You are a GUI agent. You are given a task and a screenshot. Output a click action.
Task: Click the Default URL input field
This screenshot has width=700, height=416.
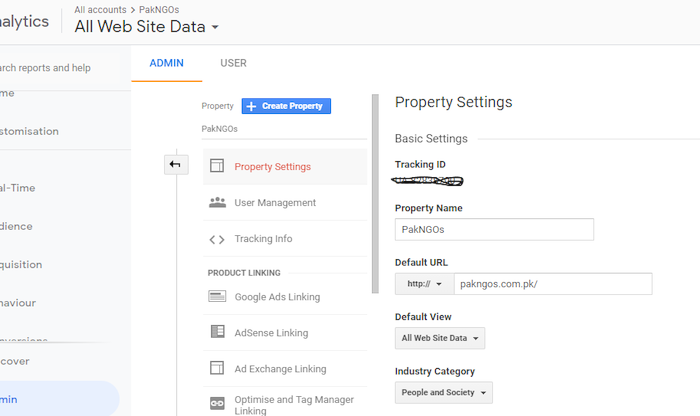(553, 284)
